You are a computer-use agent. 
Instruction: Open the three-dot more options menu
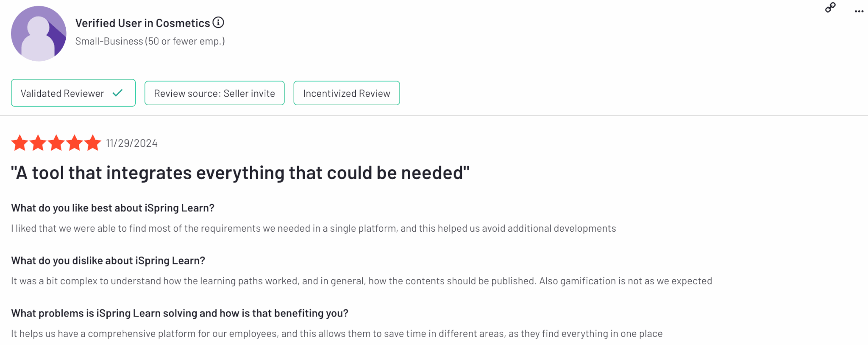pos(859,11)
